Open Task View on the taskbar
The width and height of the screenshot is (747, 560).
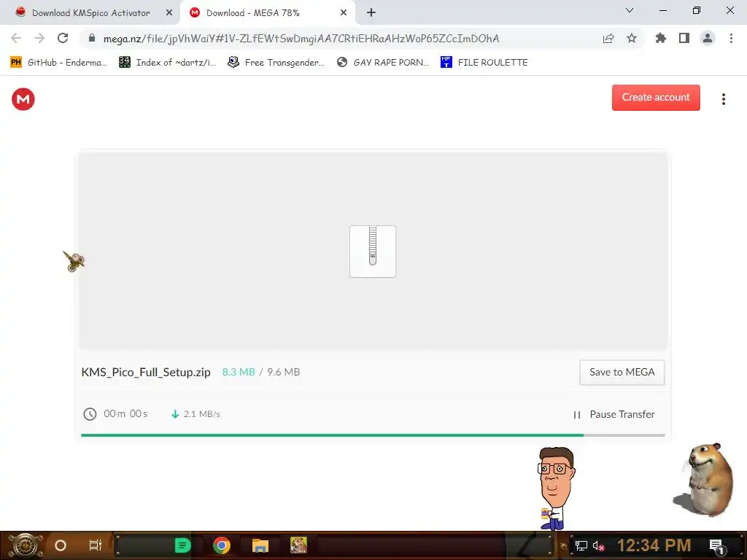pos(96,545)
